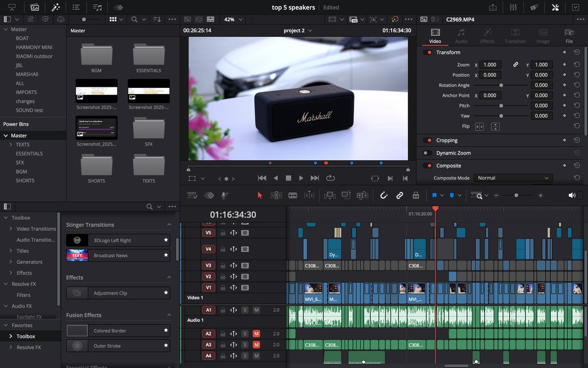Expand the Resolve FX favorites item
The image size is (588, 368).
point(11,347)
